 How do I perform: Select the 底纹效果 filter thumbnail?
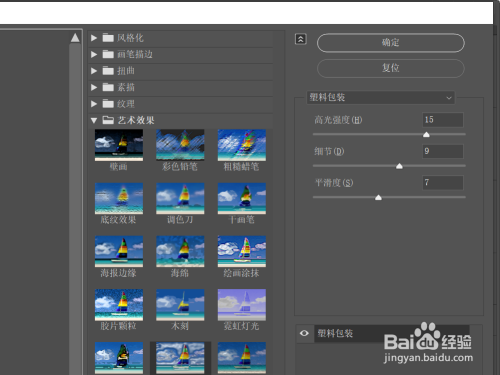point(119,198)
